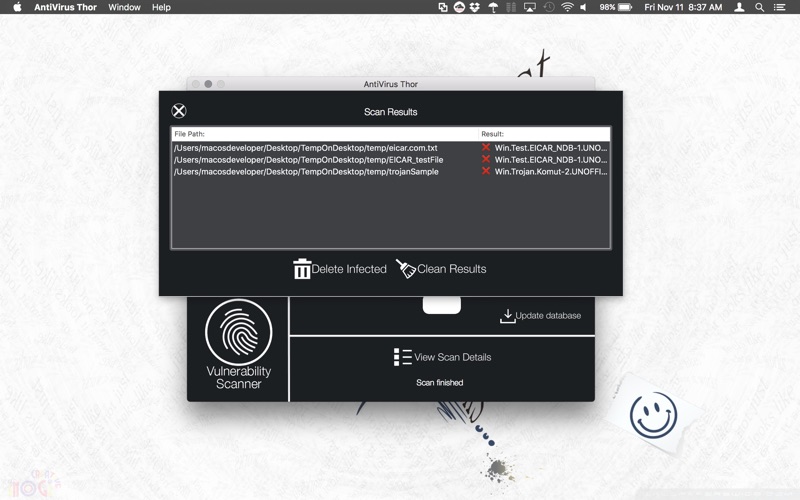The image size is (800, 500).
Task: Click the white button above Update database
Action: click(442, 305)
